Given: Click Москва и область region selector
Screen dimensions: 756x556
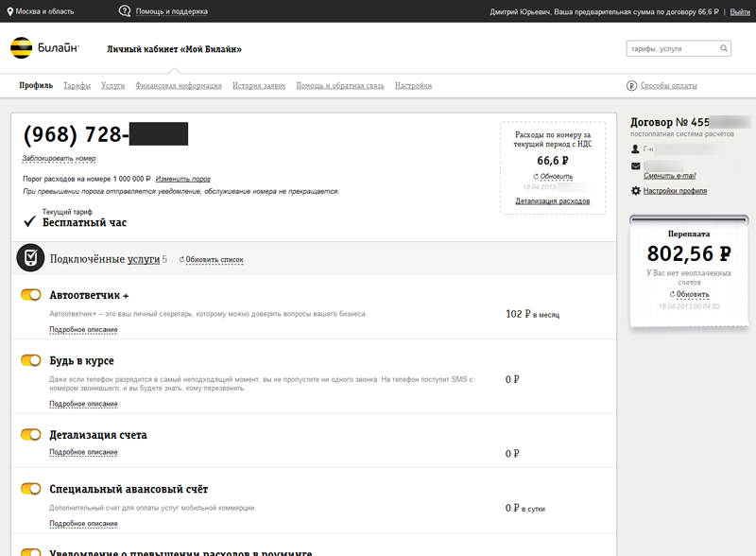Looking at the screenshot, I should click(44, 11).
